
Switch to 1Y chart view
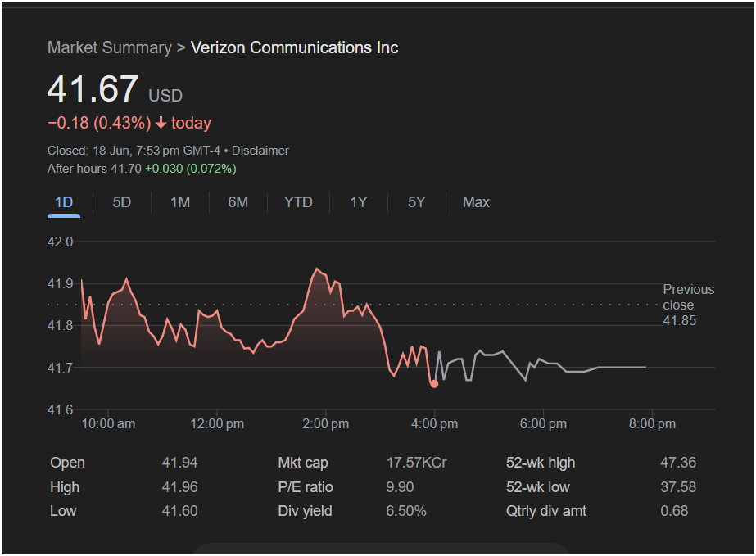(359, 202)
